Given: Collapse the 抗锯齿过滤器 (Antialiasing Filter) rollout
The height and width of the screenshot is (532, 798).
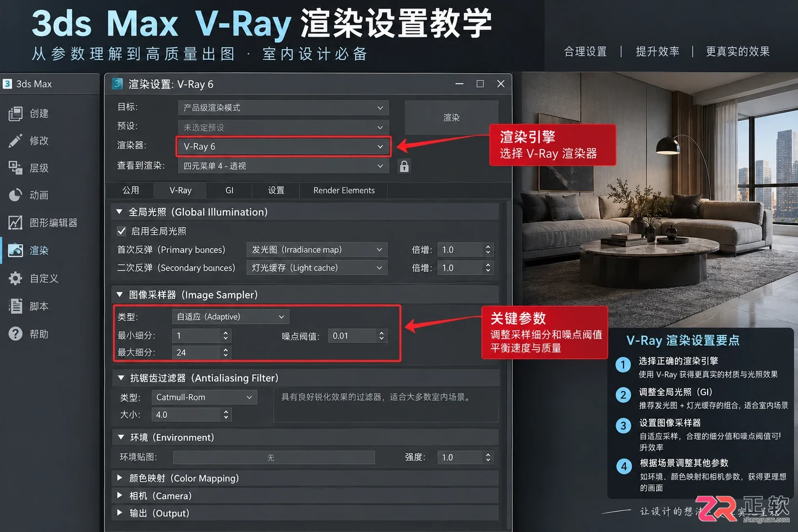Looking at the screenshot, I should click(x=120, y=378).
